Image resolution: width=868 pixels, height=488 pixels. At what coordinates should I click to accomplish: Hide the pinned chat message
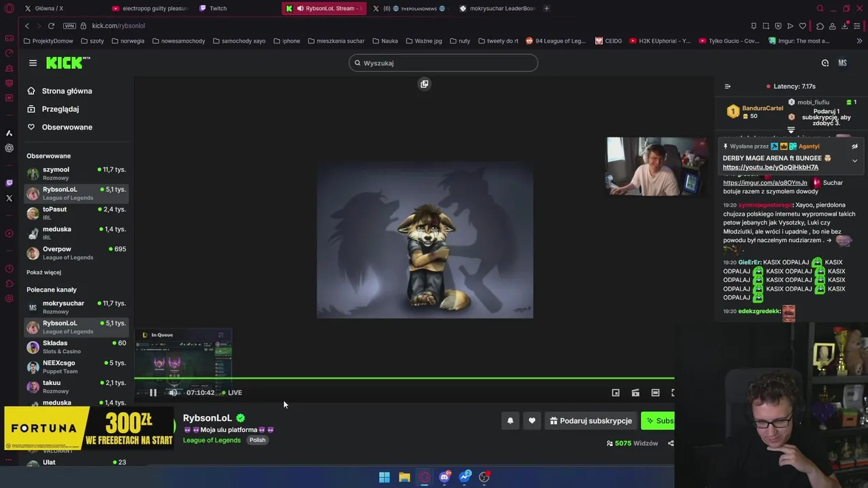[x=854, y=146]
